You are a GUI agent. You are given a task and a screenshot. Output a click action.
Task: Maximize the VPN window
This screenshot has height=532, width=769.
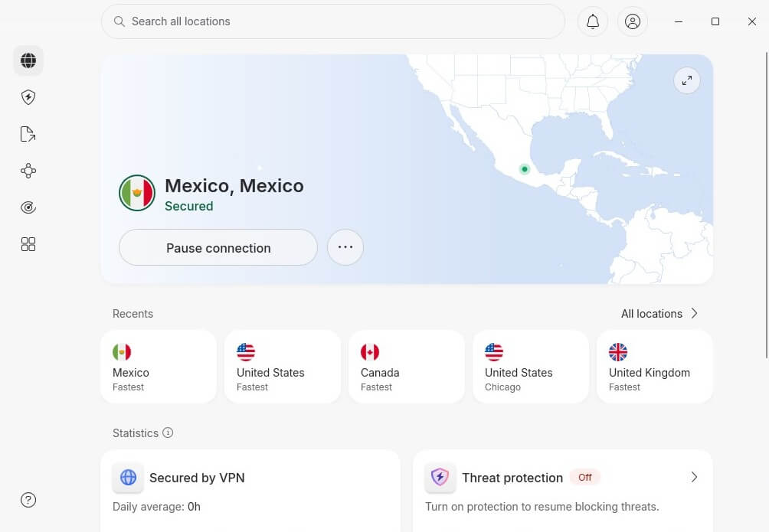(715, 21)
